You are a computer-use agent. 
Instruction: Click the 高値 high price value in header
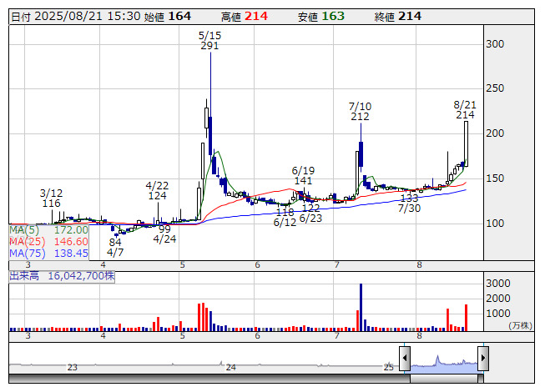256,17
